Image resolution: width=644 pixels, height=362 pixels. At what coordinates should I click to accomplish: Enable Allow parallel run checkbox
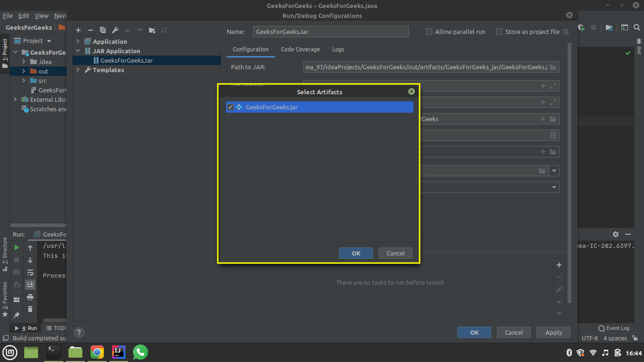tap(429, 32)
